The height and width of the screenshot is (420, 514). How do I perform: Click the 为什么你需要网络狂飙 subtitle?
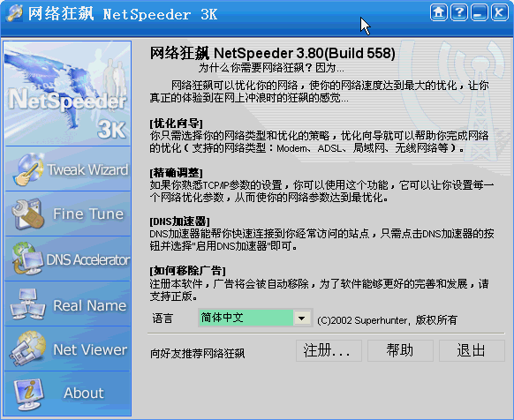pos(271,68)
